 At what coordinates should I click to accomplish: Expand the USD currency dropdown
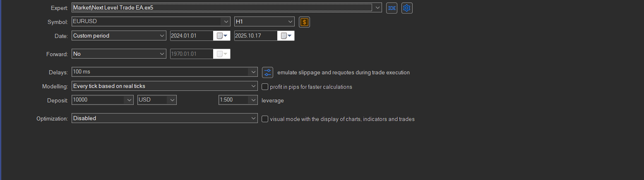pos(172,100)
